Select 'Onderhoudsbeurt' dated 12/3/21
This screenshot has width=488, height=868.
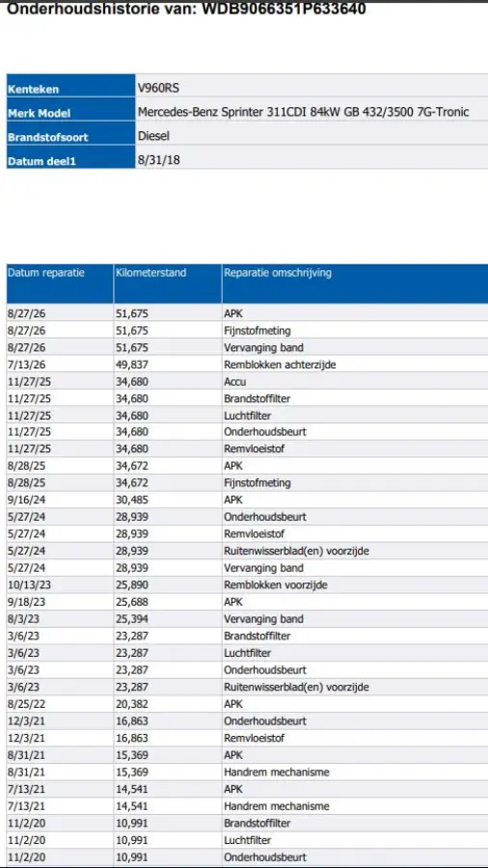pyautogui.click(x=265, y=721)
